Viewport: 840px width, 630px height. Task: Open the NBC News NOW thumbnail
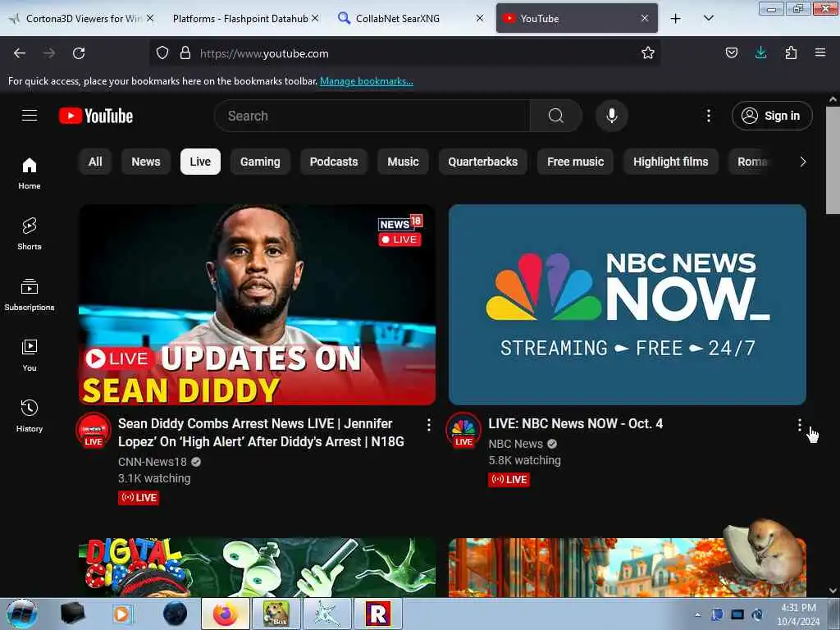point(628,304)
